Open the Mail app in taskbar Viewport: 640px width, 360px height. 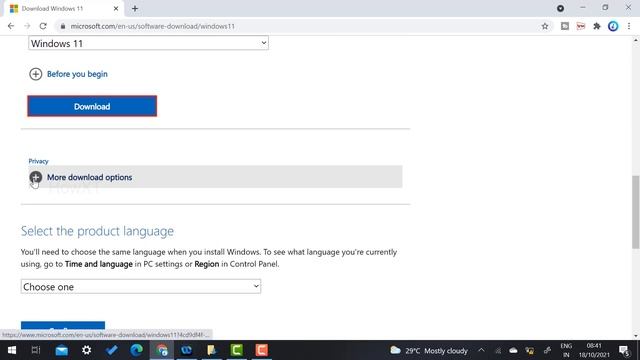pyautogui.click(x=62, y=350)
